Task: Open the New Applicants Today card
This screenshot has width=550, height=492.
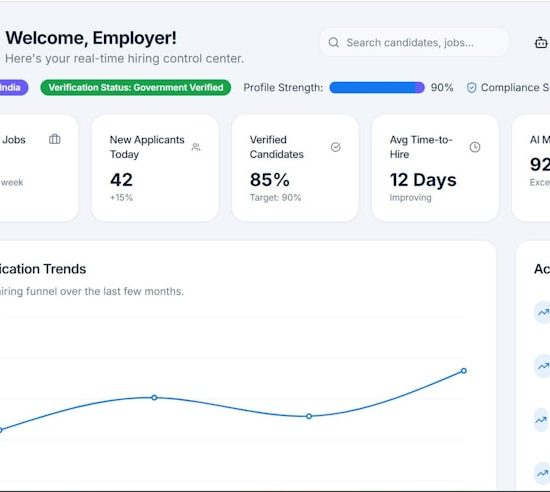Action: pos(155,168)
